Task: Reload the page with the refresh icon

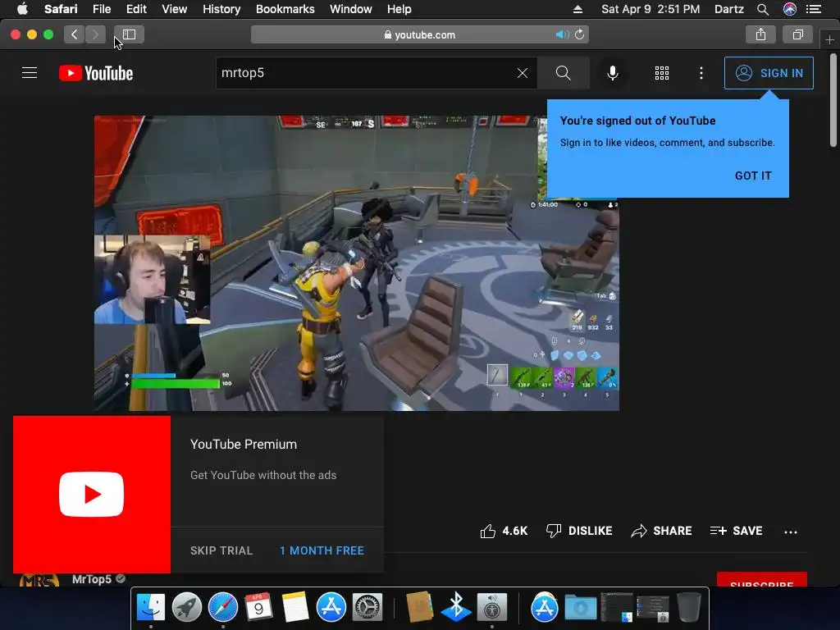Action: [x=580, y=34]
